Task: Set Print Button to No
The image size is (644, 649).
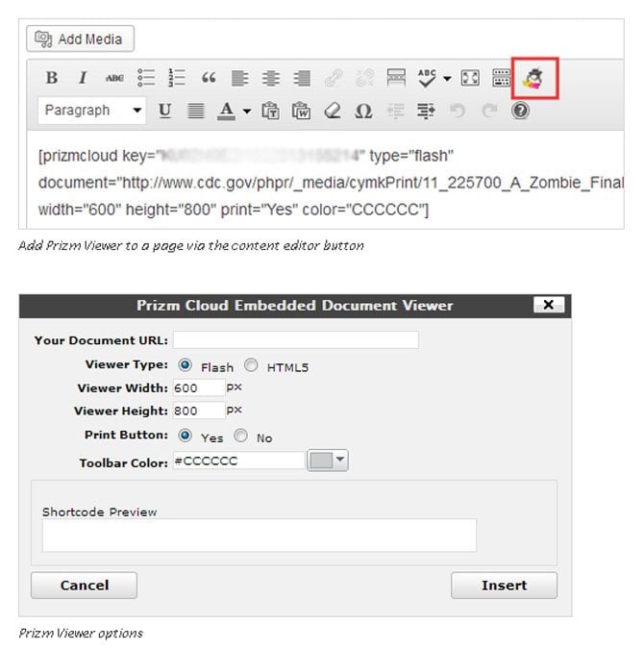Action: pos(240,437)
